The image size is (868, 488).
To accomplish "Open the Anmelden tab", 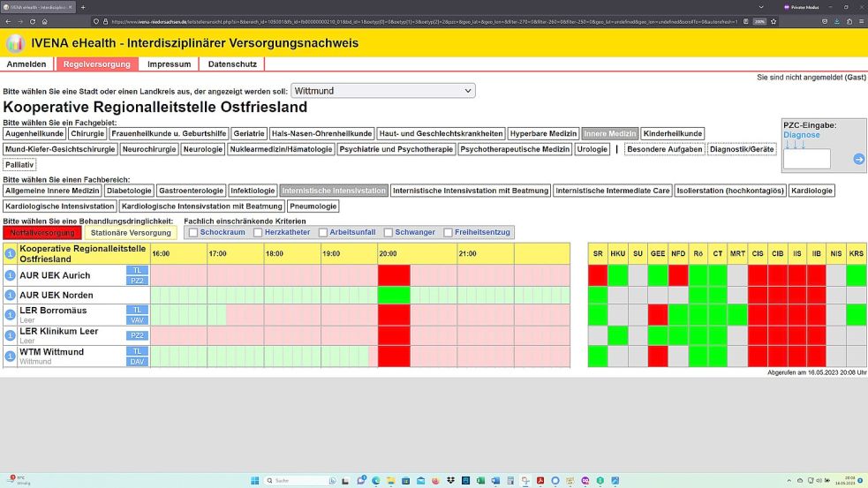I will [x=26, y=64].
